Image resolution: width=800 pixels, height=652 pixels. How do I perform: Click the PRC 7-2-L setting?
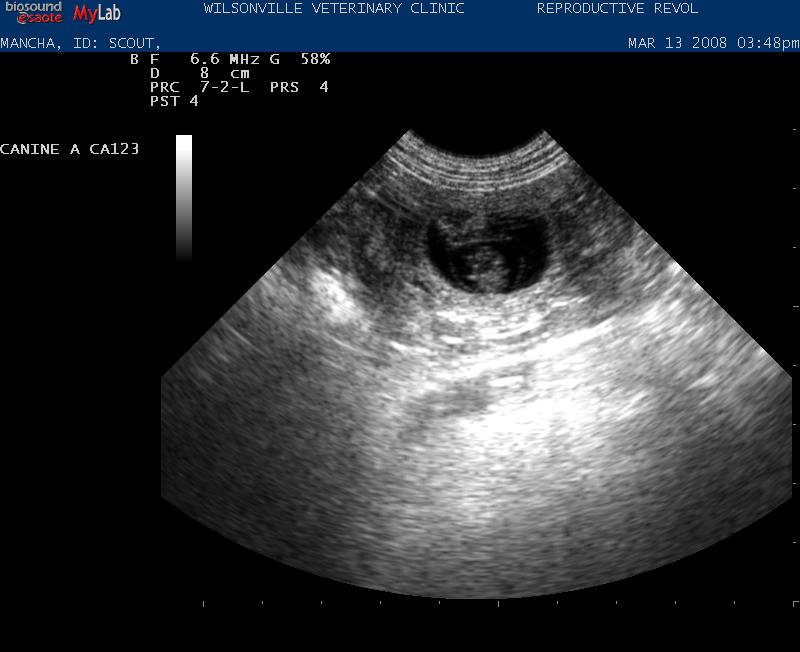point(199,87)
